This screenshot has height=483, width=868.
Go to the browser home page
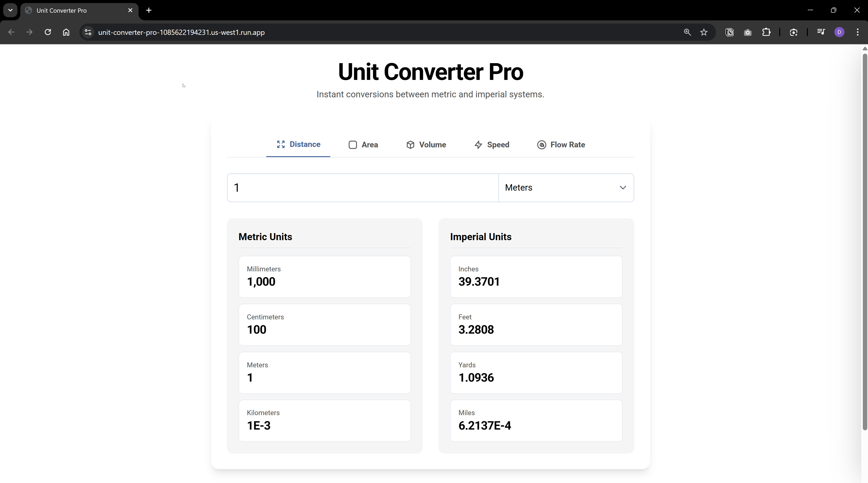pos(66,32)
